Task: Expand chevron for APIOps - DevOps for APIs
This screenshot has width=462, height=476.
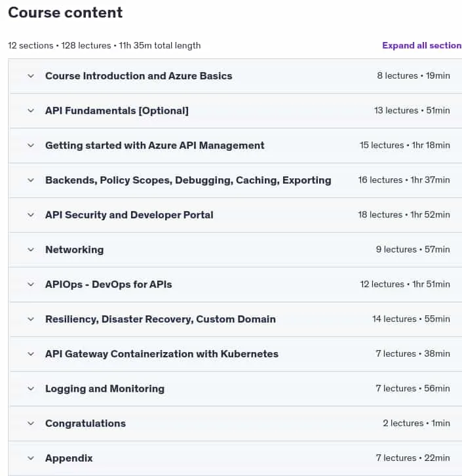Action: pyautogui.click(x=31, y=285)
